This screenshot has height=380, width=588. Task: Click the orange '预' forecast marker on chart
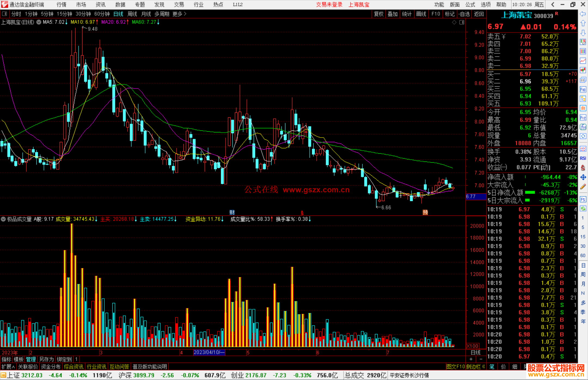click(425, 212)
